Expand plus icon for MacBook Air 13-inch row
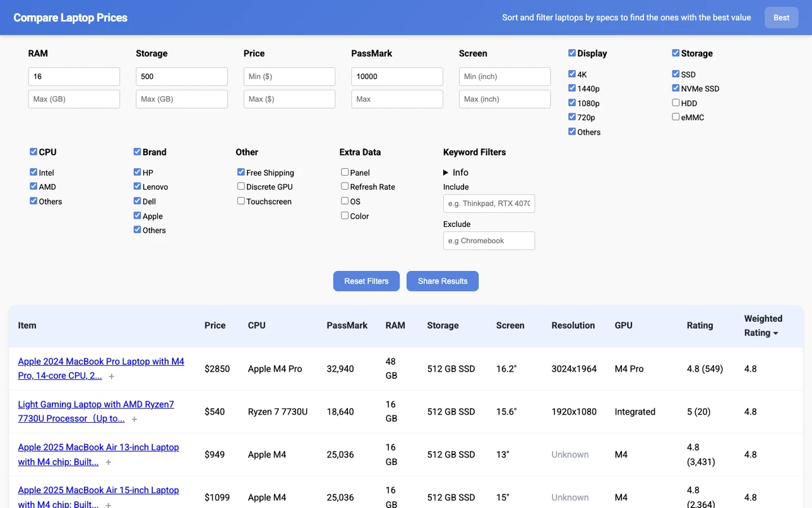812x508 pixels. [109, 463]
